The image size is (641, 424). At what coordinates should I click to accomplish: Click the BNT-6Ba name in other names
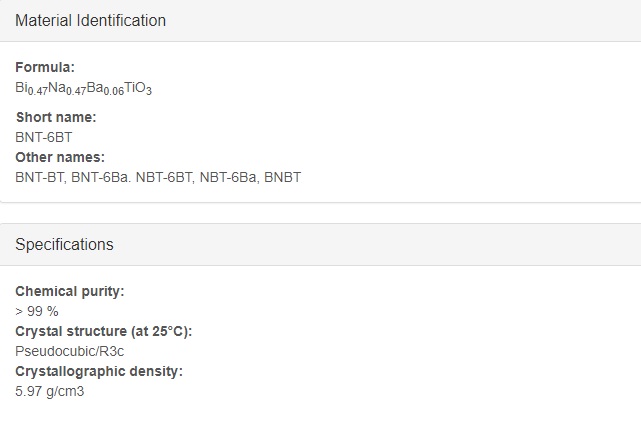click(100, 177)
